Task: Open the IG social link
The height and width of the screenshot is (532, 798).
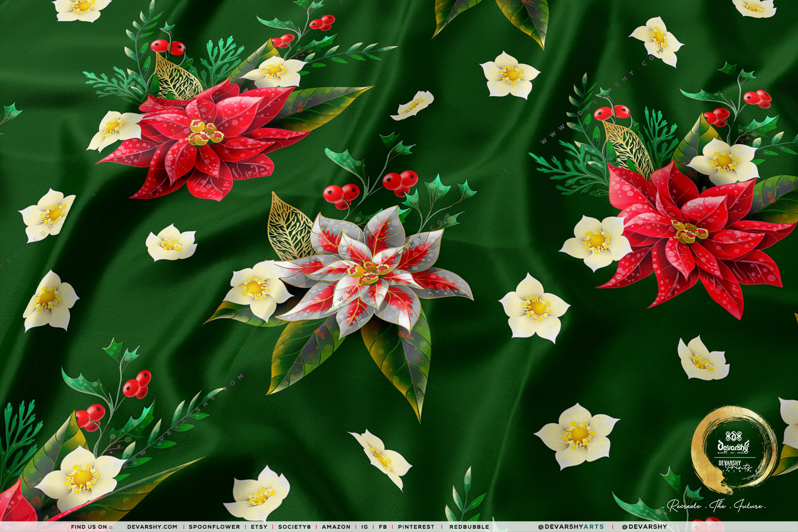Action: click(x=364, y=527)
